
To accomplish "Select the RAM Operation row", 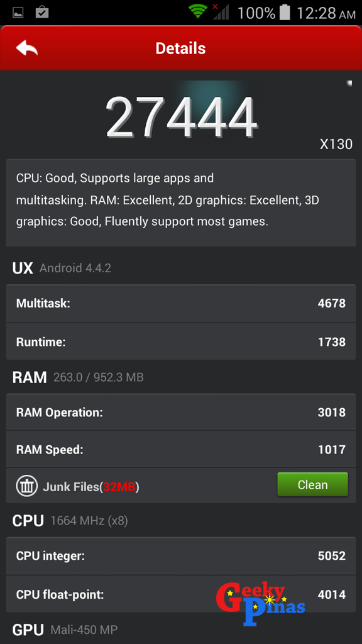I will click(x=181, y=412).
